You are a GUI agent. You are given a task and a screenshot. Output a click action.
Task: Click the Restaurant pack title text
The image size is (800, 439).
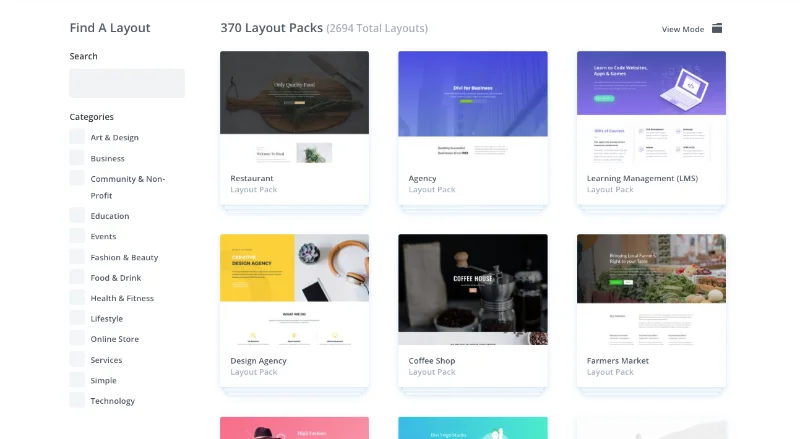[x=252, y=178]
